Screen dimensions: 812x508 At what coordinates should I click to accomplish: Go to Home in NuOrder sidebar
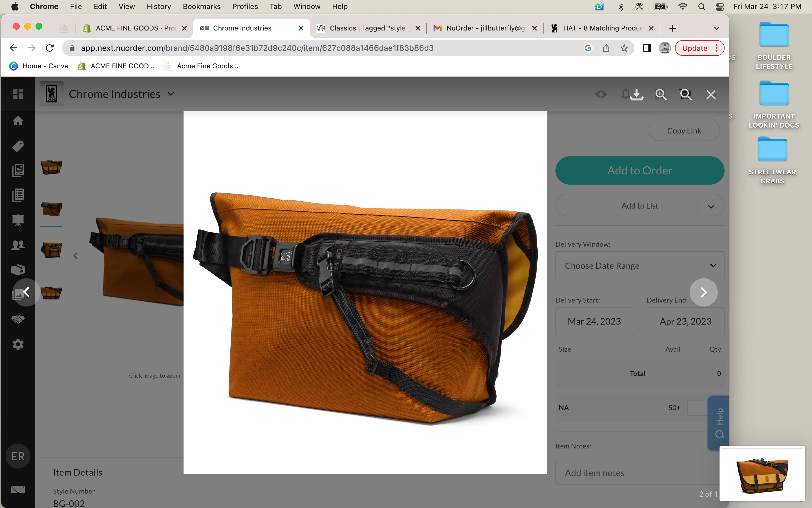[x=18, y=121]
